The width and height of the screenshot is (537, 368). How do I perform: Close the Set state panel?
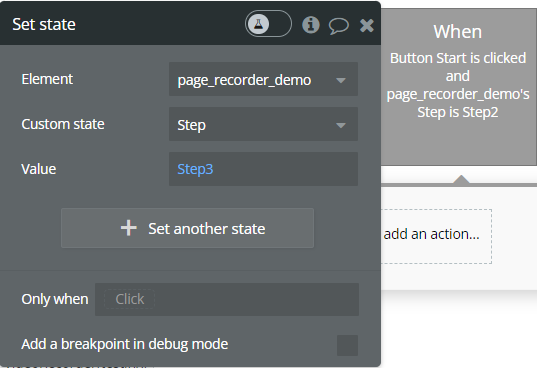[x=366, y=25]
